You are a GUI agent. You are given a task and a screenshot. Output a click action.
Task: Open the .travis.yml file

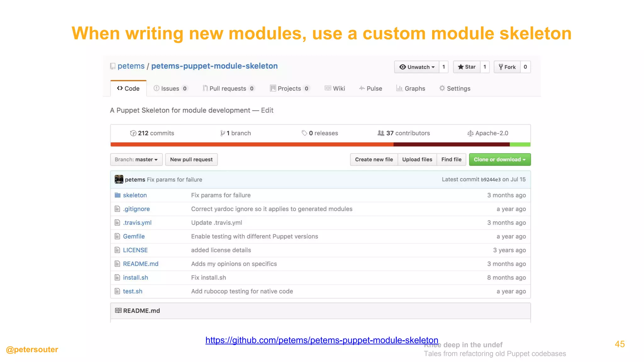[x=137, y=223]
